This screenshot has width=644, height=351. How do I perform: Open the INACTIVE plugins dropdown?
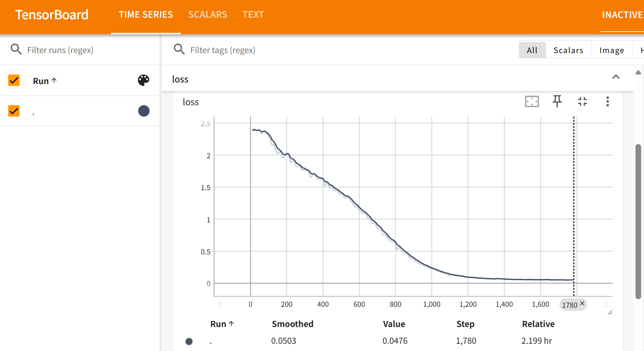pos(622,15)
